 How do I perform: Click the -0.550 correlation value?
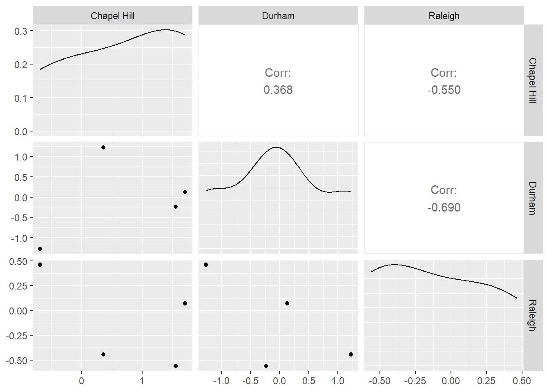(x=444, y=90)
